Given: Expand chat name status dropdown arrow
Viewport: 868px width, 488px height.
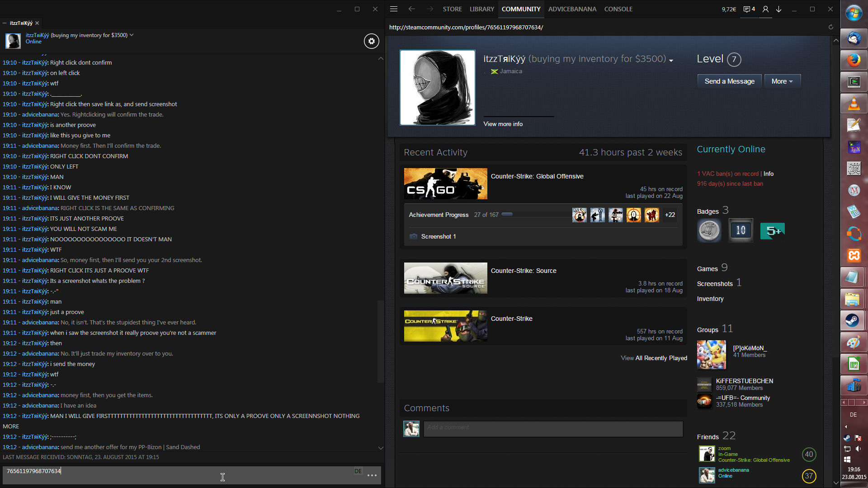Looking at the screenshot, I should pos(132,35).
